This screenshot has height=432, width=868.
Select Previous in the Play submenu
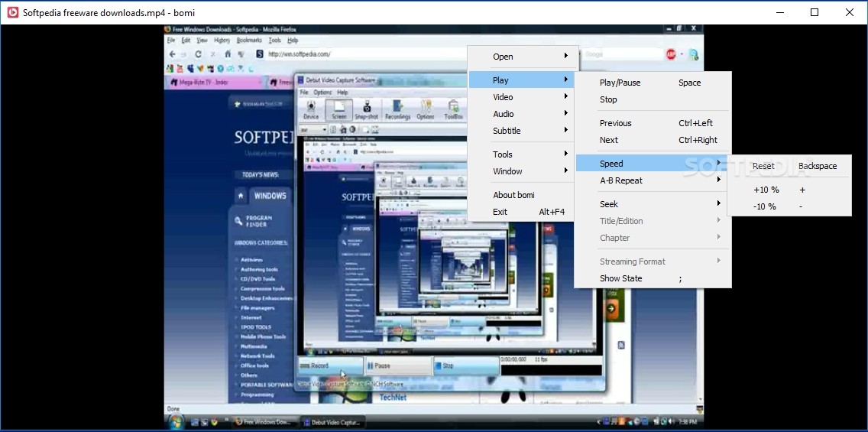(653, 123)
